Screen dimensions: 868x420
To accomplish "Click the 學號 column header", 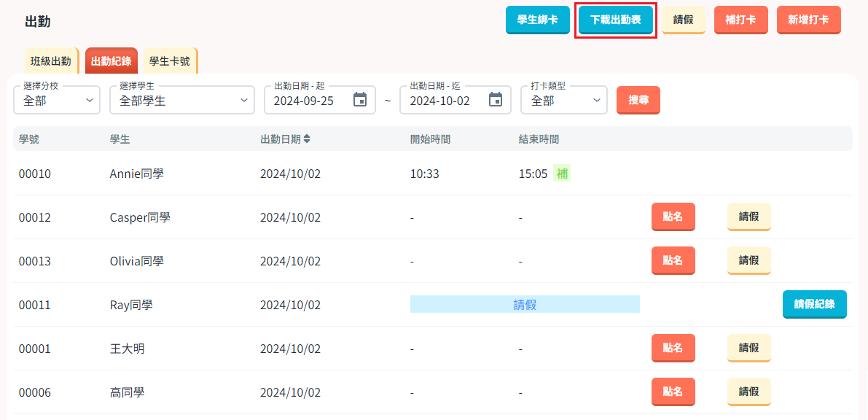I will pyautogui.click(x=28, y=139).
